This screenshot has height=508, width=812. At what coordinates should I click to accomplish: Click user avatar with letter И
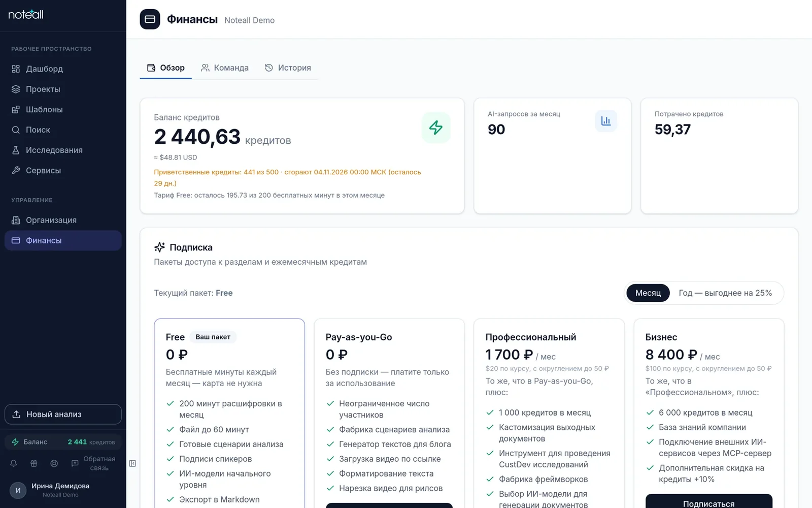pos(18,490)
